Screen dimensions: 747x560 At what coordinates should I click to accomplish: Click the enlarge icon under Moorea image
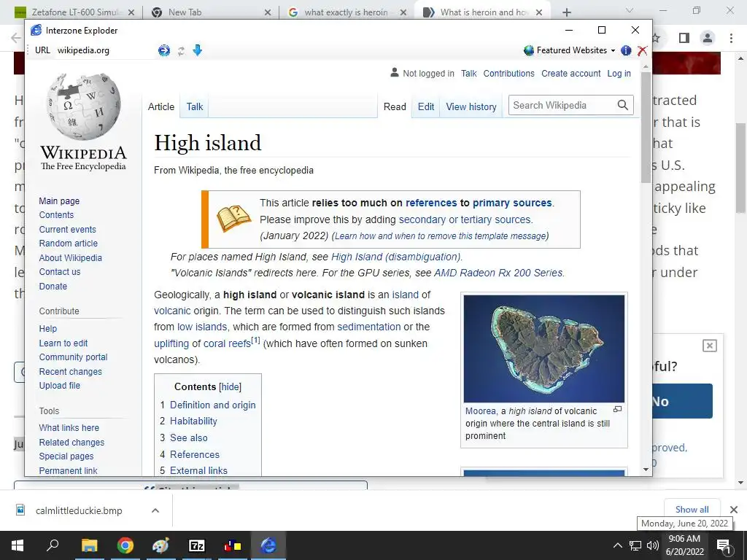617,409
